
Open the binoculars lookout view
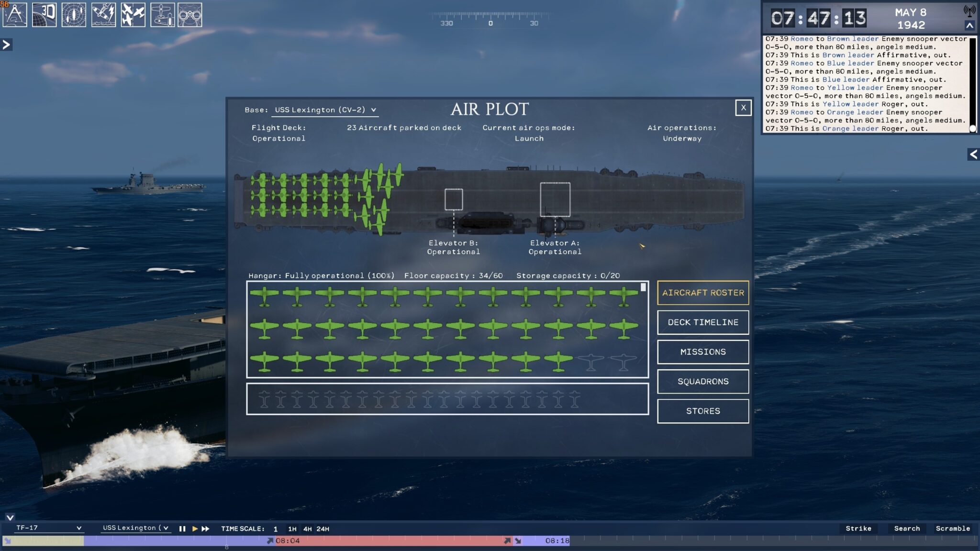click(x=190, y=15)
